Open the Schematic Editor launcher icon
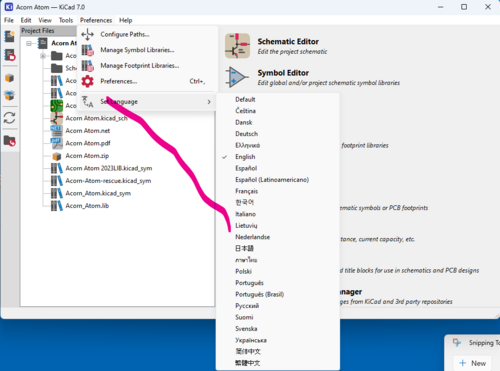 pos(237,46)
